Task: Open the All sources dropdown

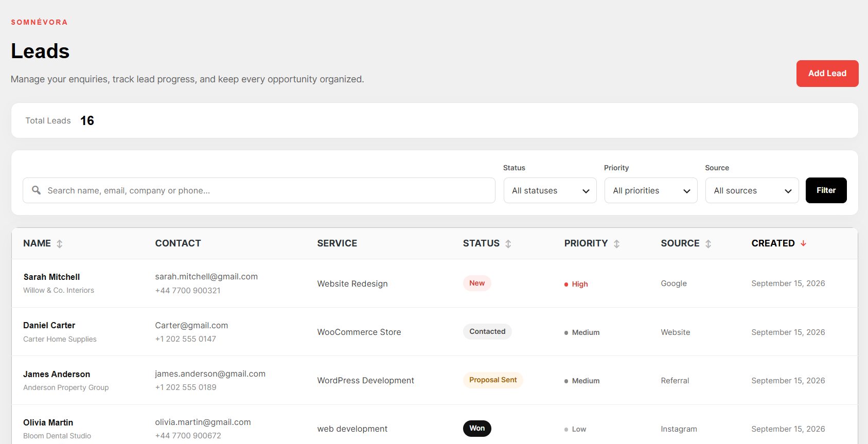Action: click(752, 190)
